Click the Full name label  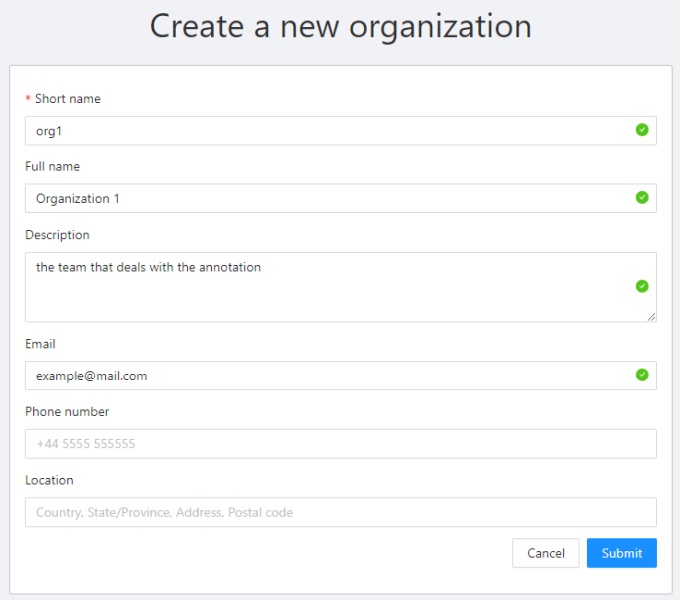pos(52,166)
